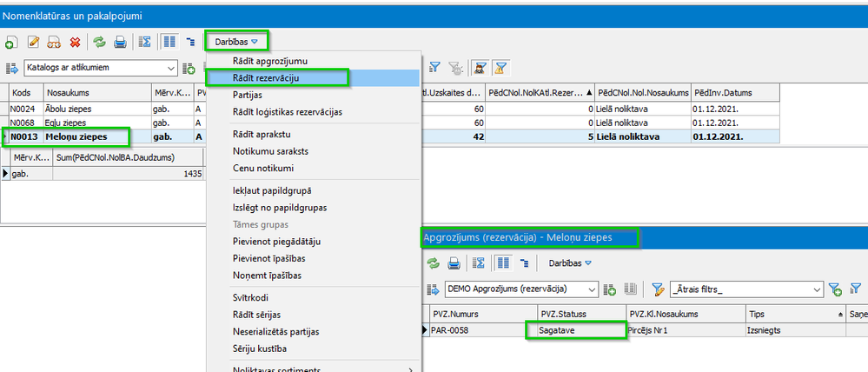Sort by PēdCNol.NolKAtl.Rezer column header

click(x=540, y=92)
